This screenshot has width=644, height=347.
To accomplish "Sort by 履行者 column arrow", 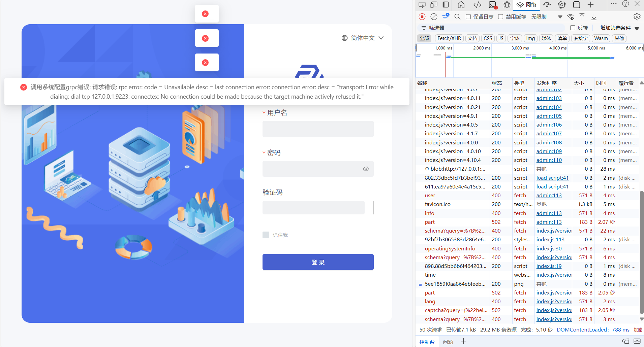I will point(641,83).
